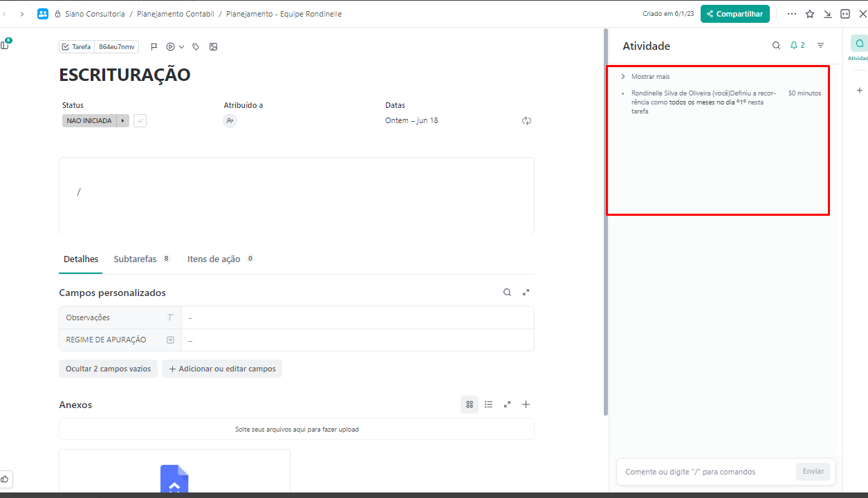
Task: Open the Itens de ação tab
Action: click(214, 259)
